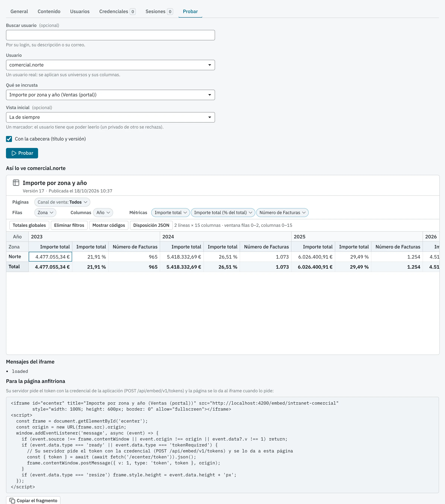This screenshot has width=445, height=504.
Task: Click the copy icon in Copiar el fragmento
Action: (x=12, y=501)
